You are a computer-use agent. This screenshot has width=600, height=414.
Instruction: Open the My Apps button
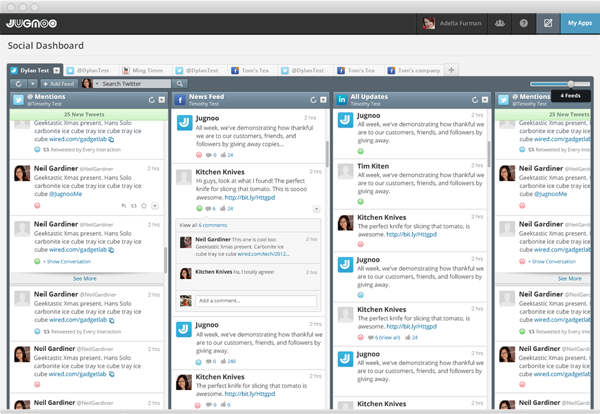(580, 22)
